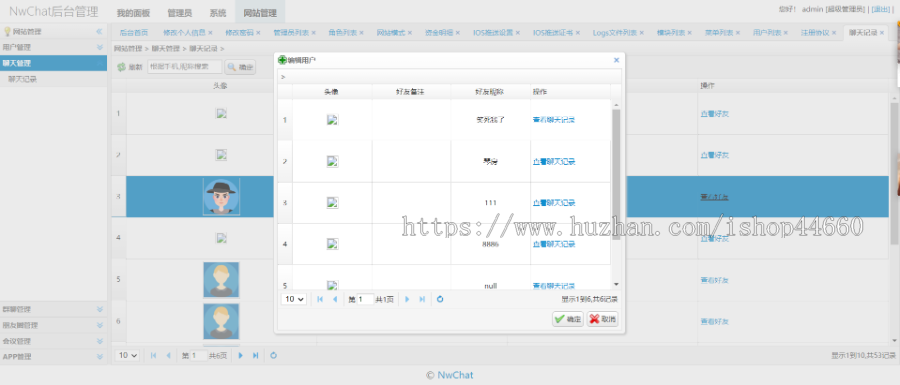Close the 管理员列表 tab via its x
The width and height of the screenshot is (900, 385).
pyautogui.click(x=313, y=33)
